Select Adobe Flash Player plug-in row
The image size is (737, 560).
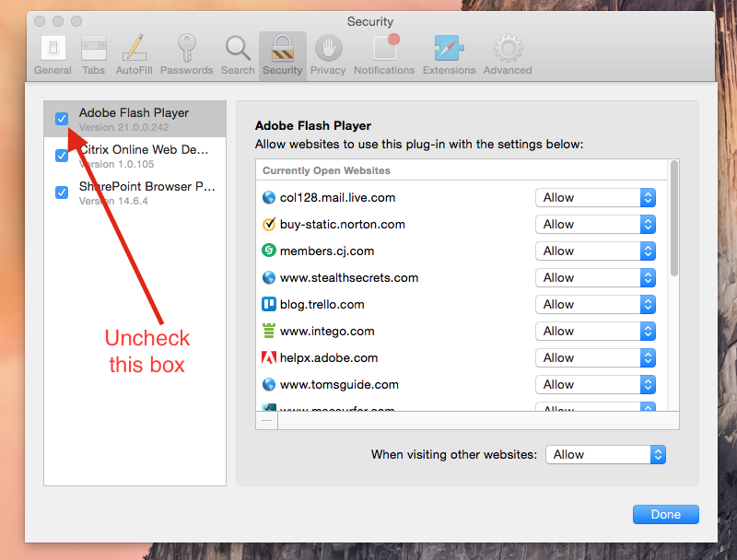click(135, 119)
